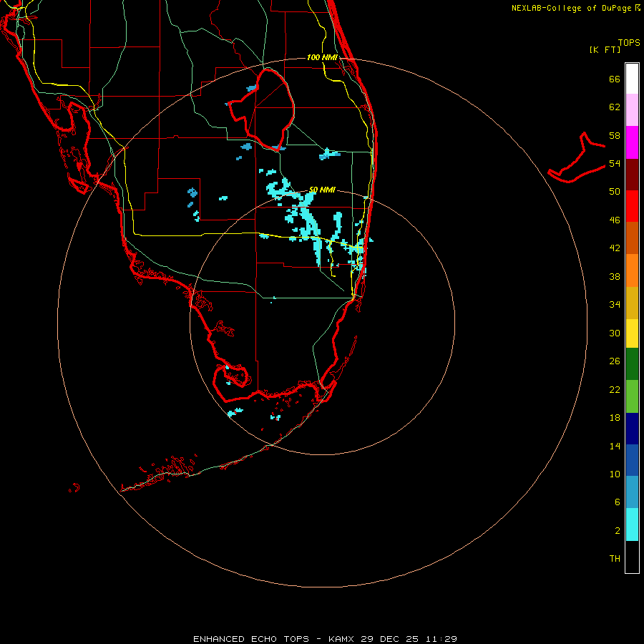Select the "11:29" timestamp
The width and height of the screenshot is (644, 644).
click(x=440, y=639)
